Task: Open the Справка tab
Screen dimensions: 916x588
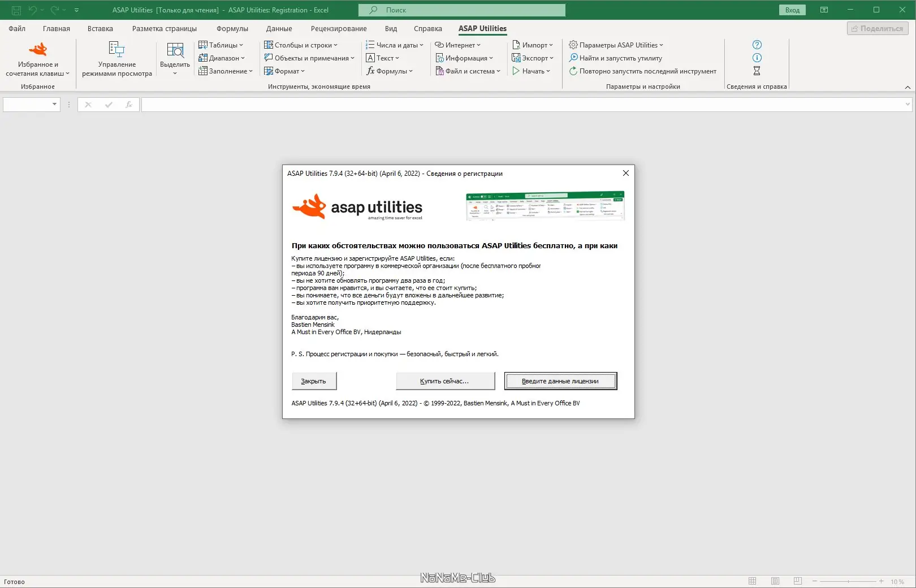Action: [x=428, y=29]
